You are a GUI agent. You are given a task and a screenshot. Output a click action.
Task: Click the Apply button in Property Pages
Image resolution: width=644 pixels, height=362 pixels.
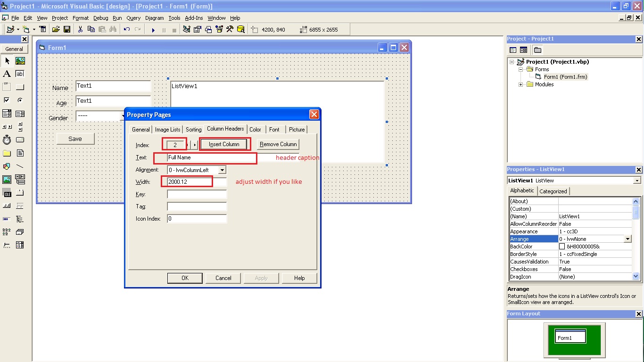click(261, 278)
